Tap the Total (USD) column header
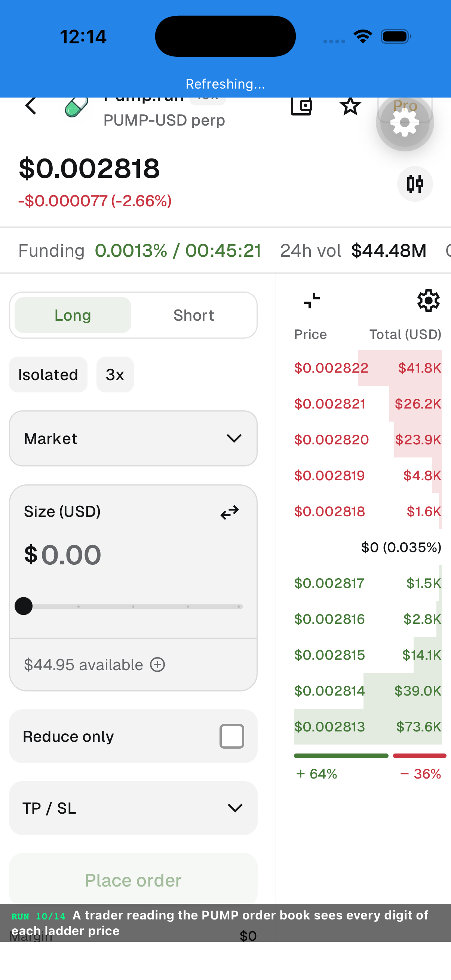Image resolution: width=451 pixels, height=980 pixels. (405, 334)
